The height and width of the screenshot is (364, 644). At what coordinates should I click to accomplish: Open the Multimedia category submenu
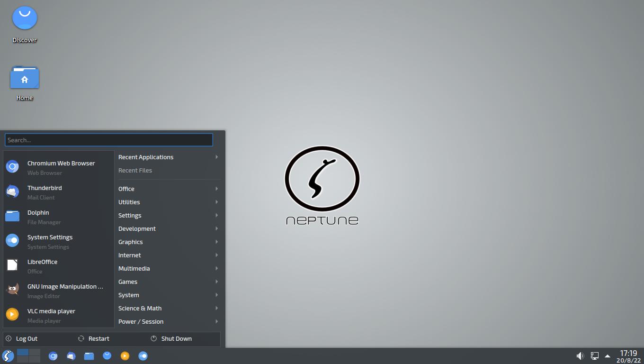[x=169, y=268]
